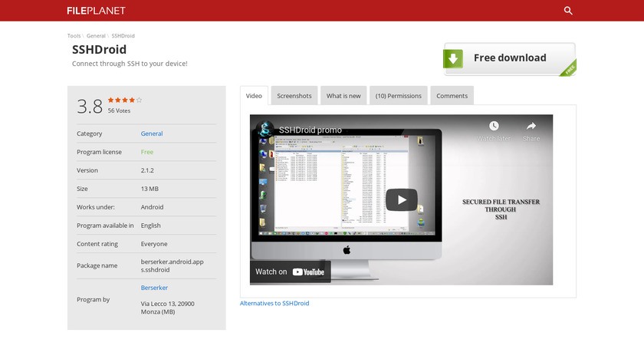Click the SSHDroid page heading

[x=99, y=49]
